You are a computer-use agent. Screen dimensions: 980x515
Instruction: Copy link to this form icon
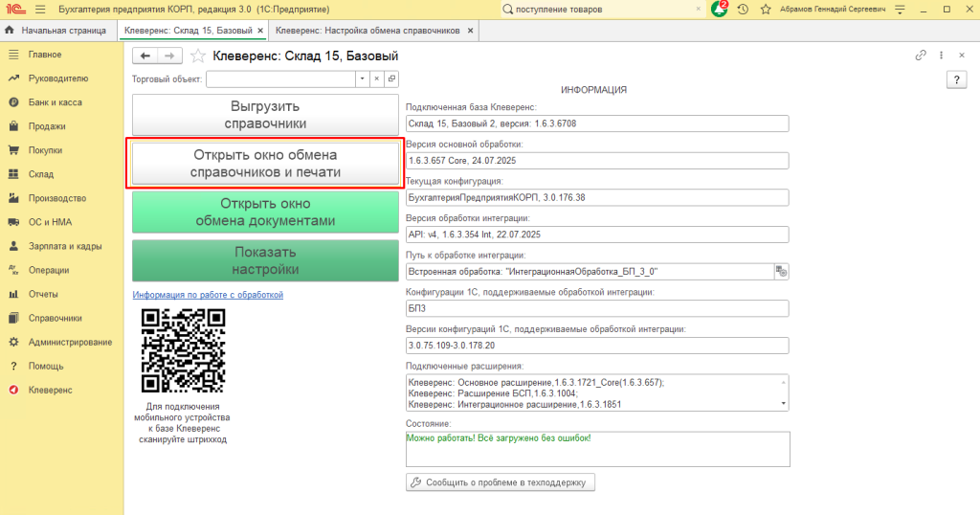[x=921, y=56]
